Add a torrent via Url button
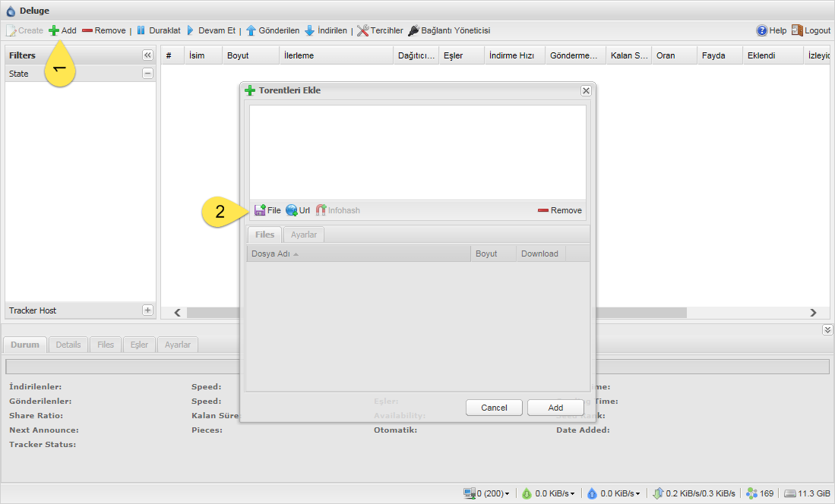Image resolution: width=835 pixels, height=504 pixels. 298,210
